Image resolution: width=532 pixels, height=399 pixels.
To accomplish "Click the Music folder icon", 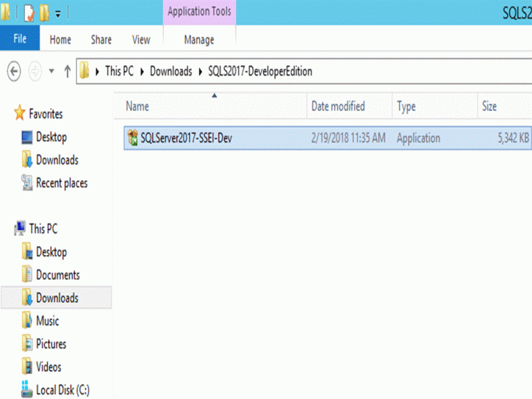I will tap(27, 320).
